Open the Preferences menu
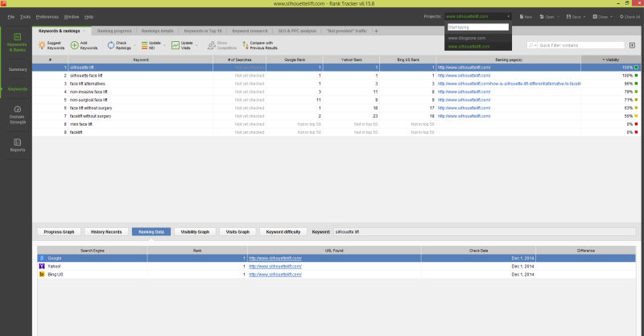 click(47, 17)
